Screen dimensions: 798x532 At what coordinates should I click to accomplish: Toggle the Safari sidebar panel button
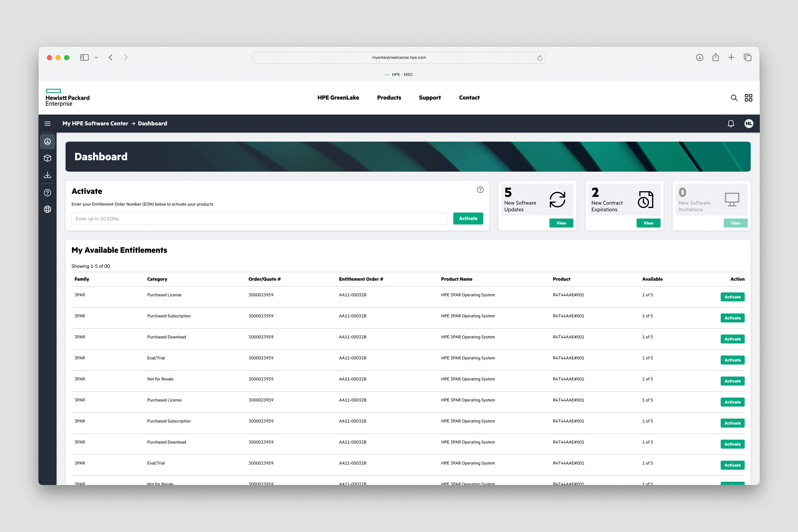[x=85, y=58]
